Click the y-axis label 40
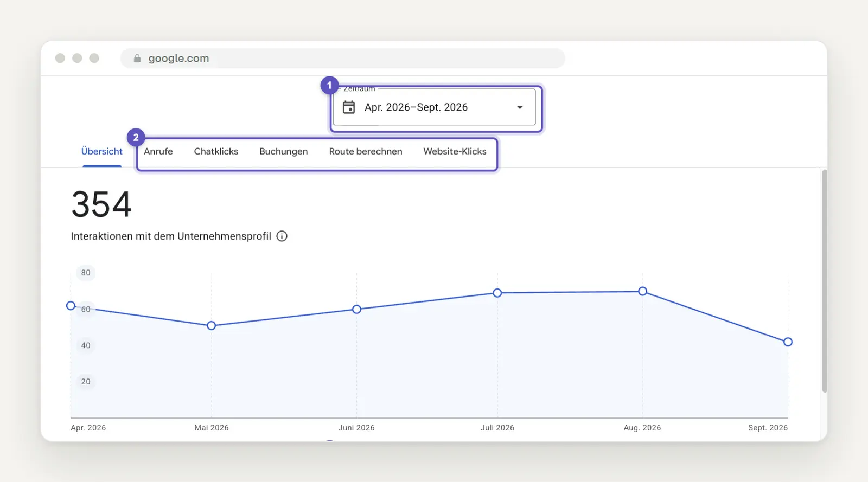 click(86, 345)
